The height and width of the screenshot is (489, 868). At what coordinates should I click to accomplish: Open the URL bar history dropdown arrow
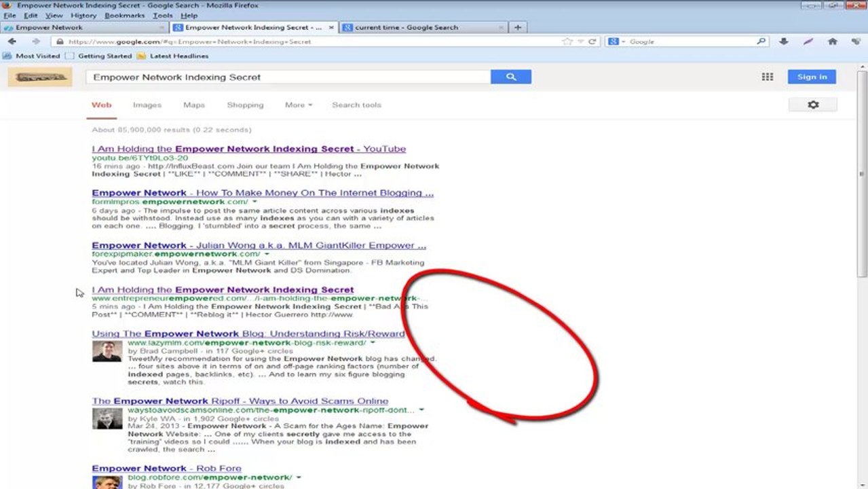click(x=580, y=41)
